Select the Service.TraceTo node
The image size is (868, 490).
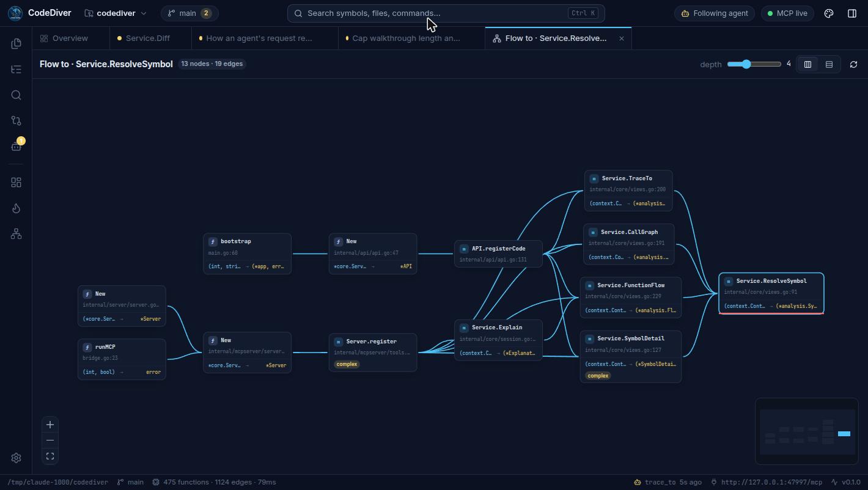pos(628,191)
